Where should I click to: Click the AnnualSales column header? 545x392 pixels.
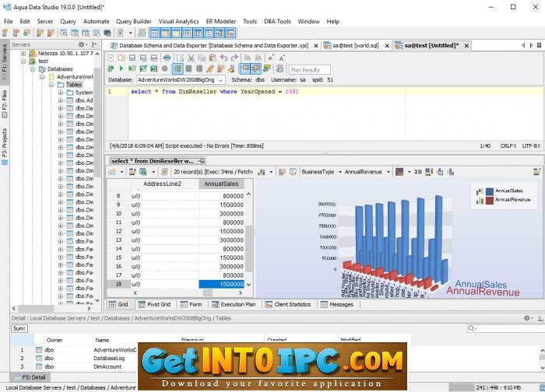coord(221,184)
